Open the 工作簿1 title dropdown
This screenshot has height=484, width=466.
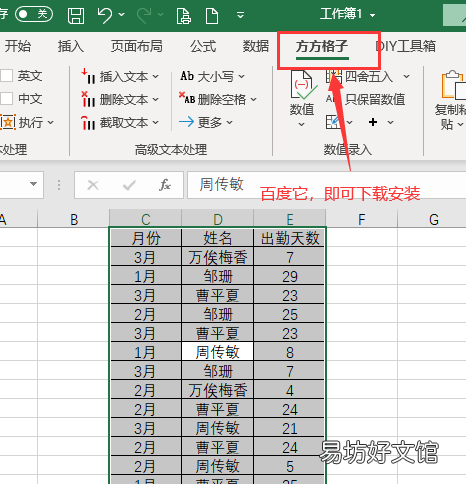[x=372, y=15]
